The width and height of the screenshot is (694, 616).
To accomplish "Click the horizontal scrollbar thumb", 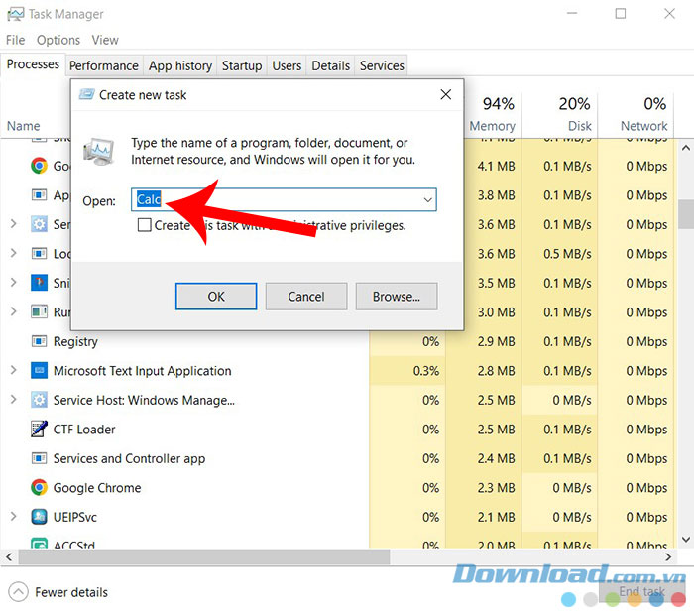I will click(x=203, y=556).
